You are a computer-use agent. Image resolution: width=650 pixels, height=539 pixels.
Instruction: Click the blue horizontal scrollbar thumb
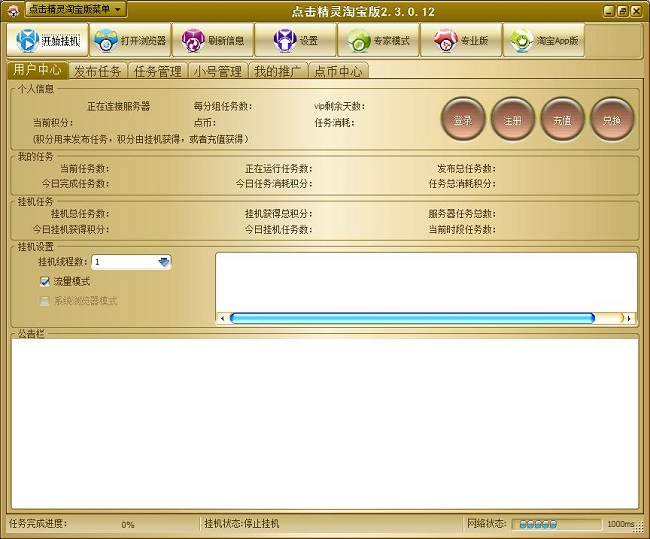click(x=412, y=318)
